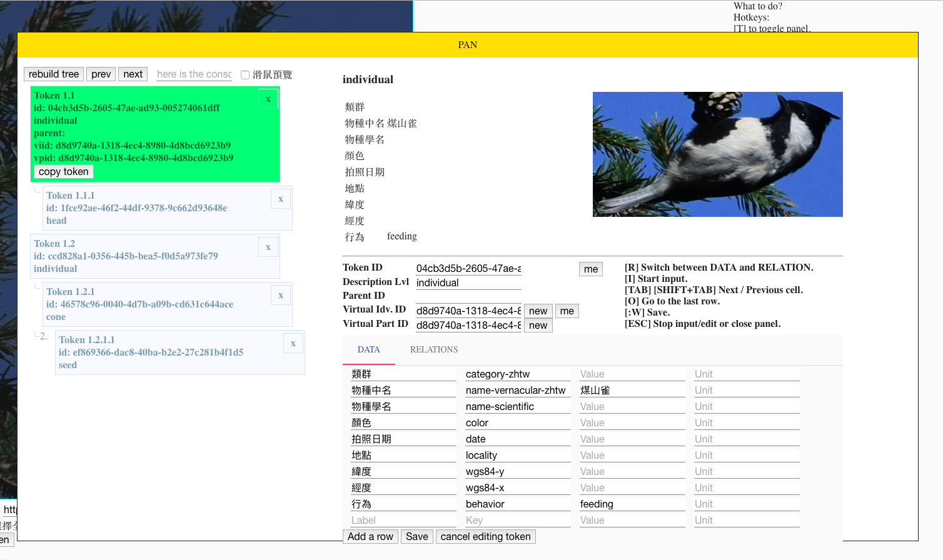
Task: Click the bird photo thumbnail
Action: [718, 154]
